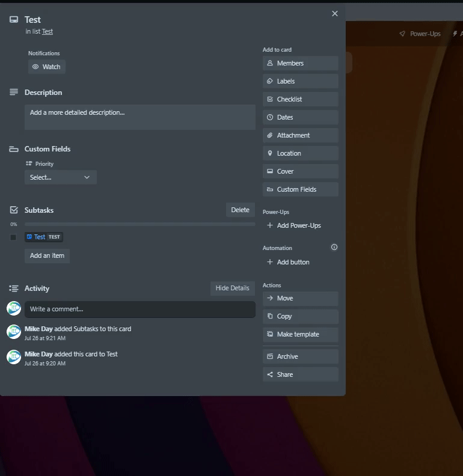Add an Attachment to the card
This screenshot has width=463, height=476.
[300, 135]
